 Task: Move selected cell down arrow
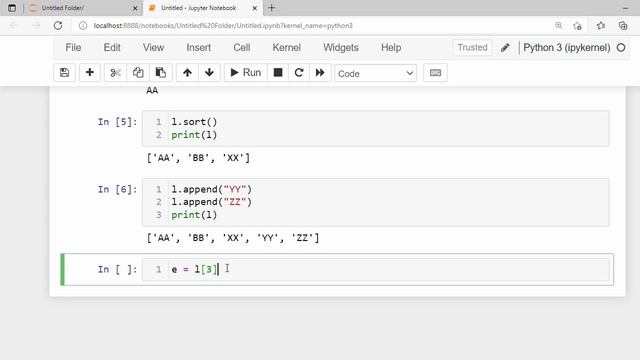point(209,73)
